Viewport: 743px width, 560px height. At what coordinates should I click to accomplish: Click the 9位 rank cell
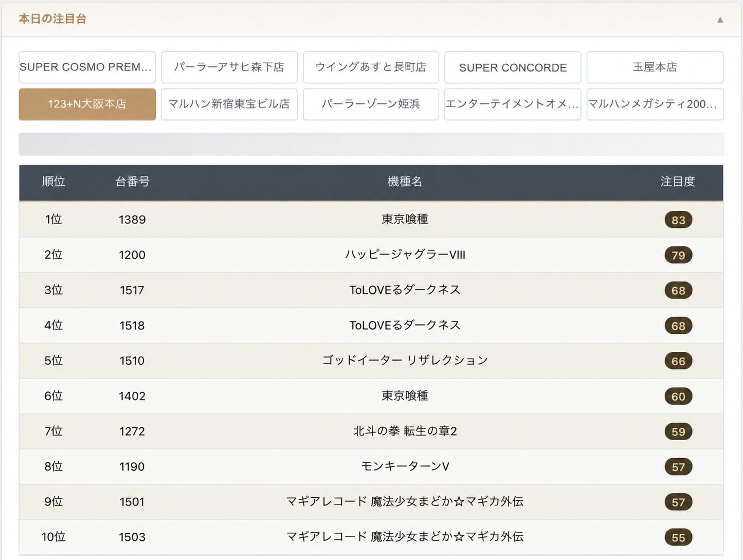coord(53,502)
